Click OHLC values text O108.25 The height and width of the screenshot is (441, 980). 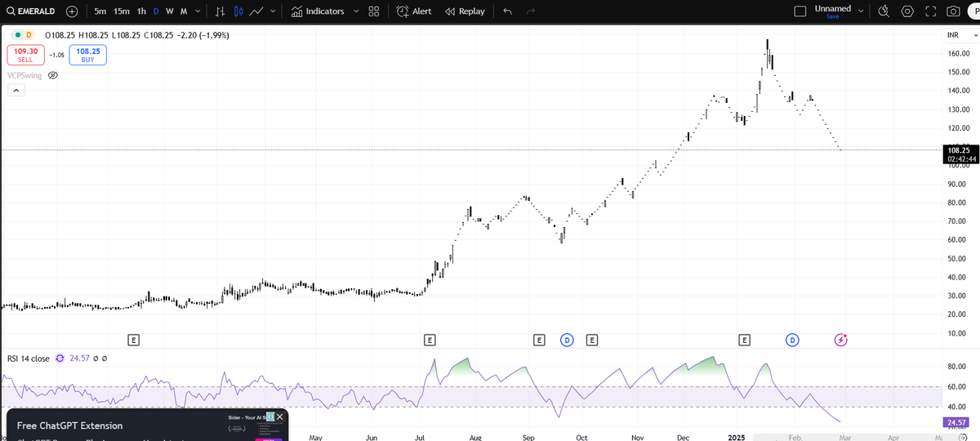click(59, 35)
